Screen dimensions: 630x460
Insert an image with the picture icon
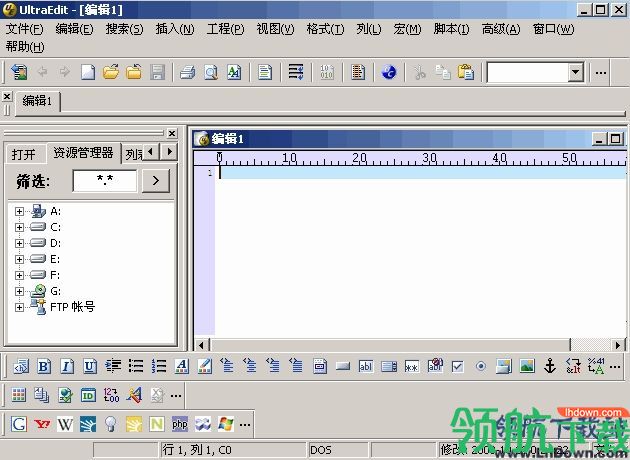tap(527, 366)
